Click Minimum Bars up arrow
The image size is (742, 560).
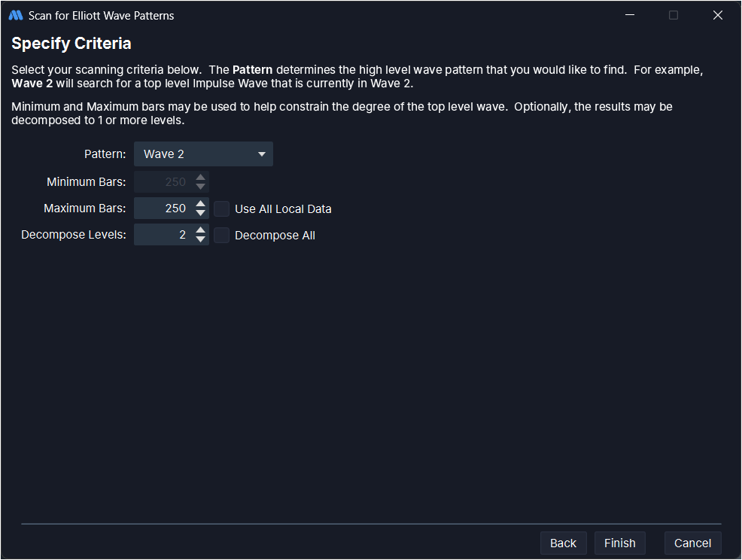click(200, 178)
